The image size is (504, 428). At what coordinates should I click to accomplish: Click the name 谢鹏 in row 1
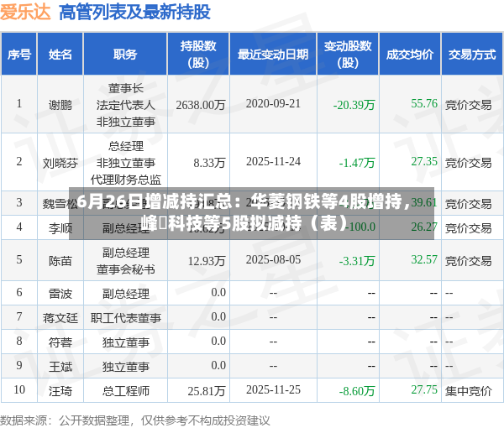[60, 105]
